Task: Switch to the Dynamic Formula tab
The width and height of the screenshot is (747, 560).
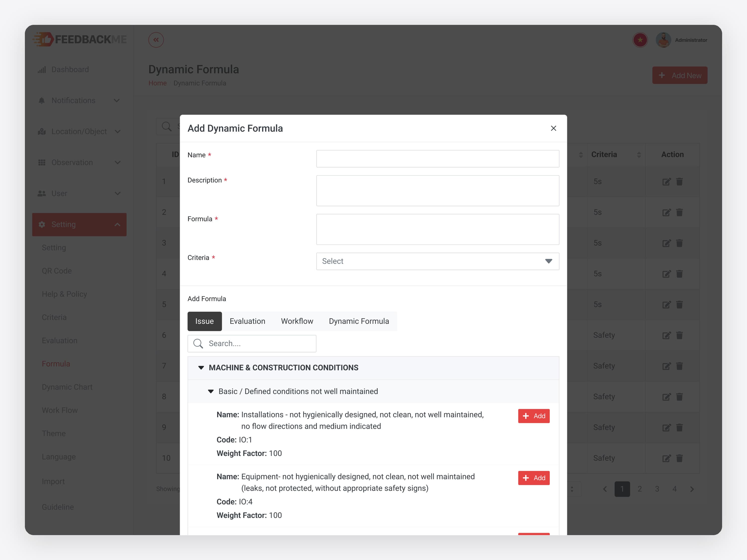Action: tap(359, 321)
